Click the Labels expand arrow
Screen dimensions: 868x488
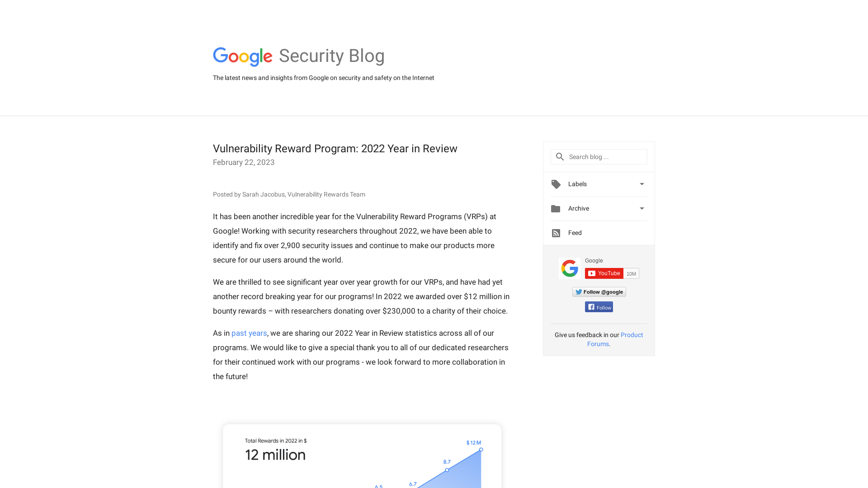click(642, 183)
